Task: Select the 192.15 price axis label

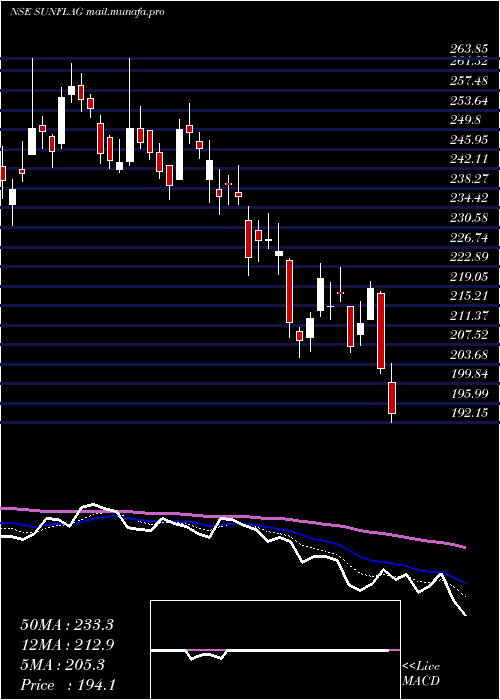Action: point(469,413)
